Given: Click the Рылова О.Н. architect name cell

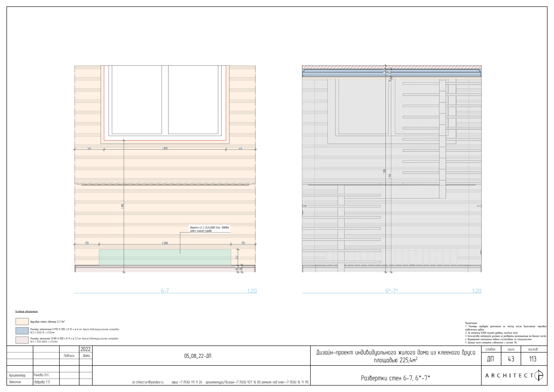Looking at the screenshot, I should click(x=41, y=375).
